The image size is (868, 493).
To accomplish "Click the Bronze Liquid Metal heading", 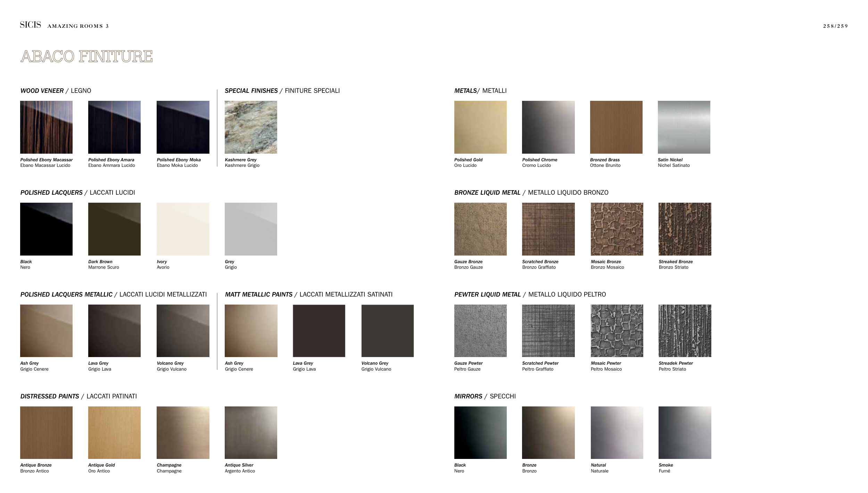I will (487, 193).
